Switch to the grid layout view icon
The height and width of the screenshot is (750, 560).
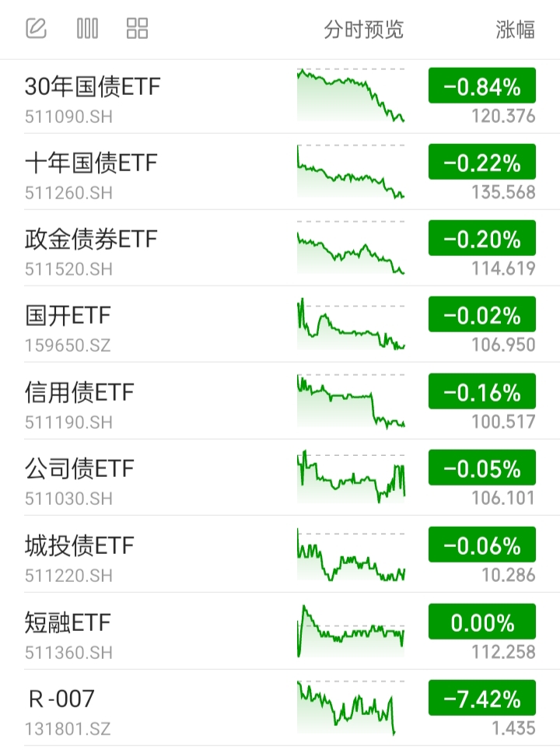(137, 28)
